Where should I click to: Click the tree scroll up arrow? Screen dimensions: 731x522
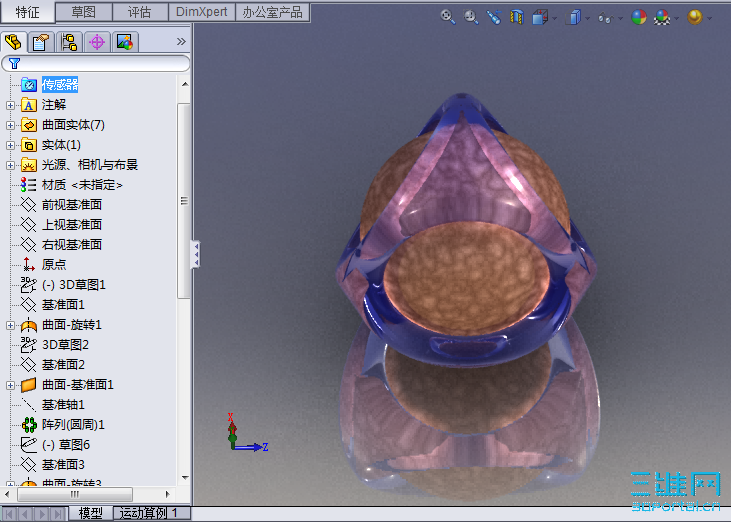(x=185, y=84)
